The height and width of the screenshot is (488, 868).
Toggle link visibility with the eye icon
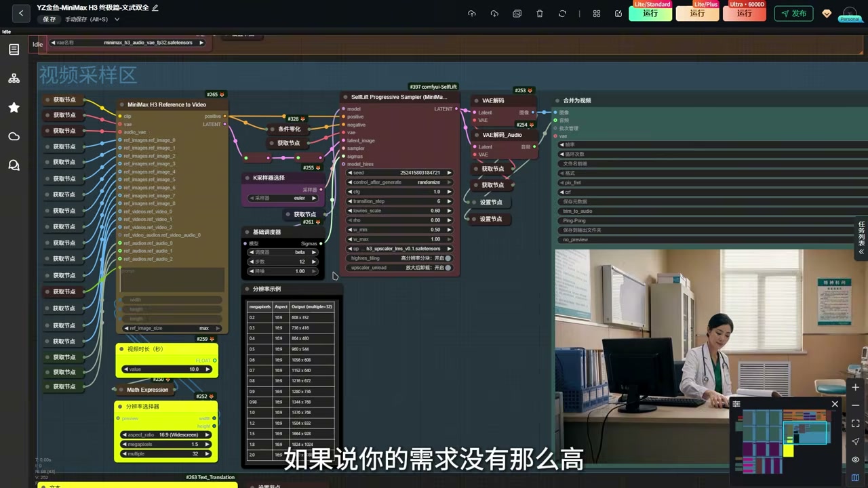tap(855, 460)
